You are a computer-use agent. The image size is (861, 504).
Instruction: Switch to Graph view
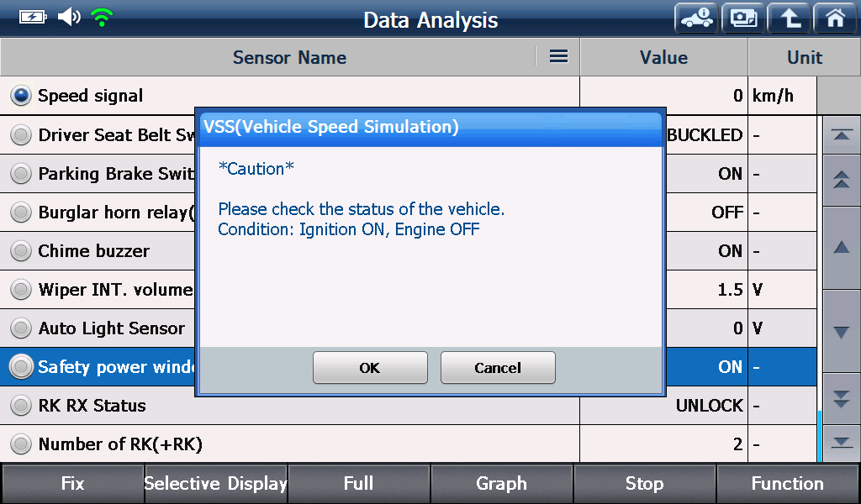[x=501, y=484]
